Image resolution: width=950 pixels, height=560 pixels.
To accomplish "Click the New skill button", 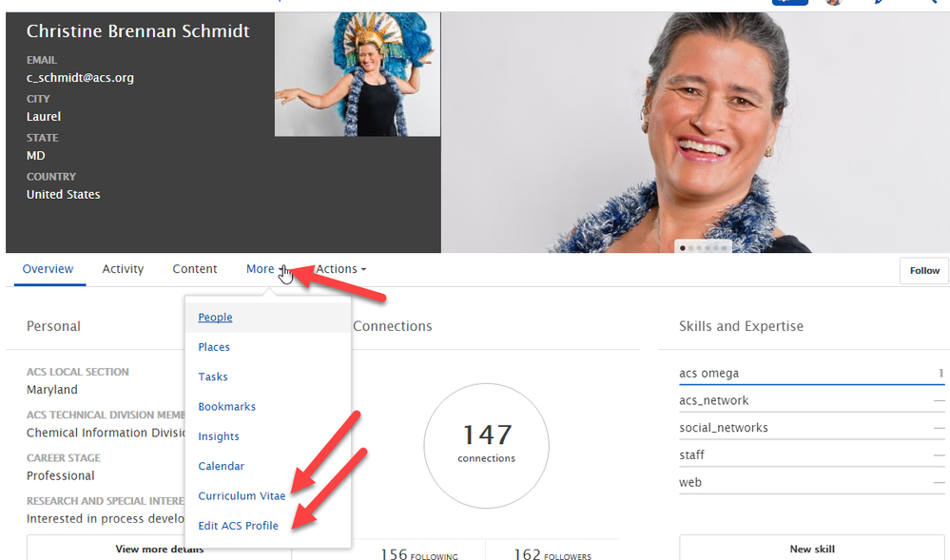I will pyautogui.click(x=813, y=549).
